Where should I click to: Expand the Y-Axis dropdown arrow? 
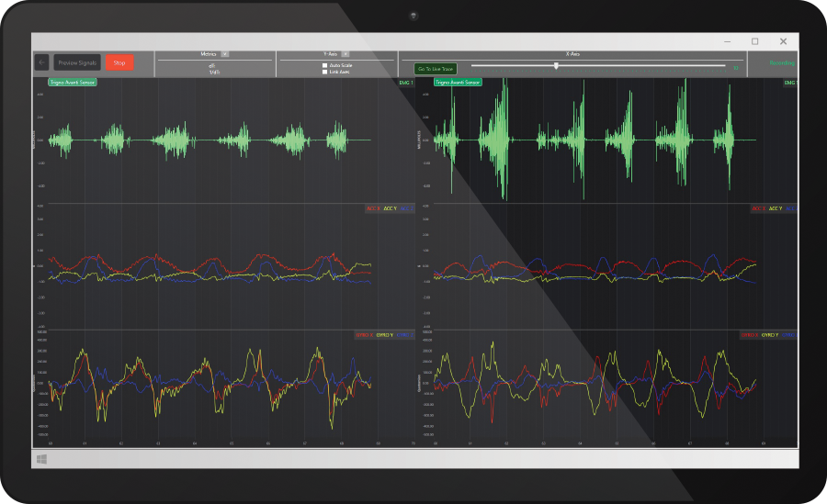(x=346, y=54)
